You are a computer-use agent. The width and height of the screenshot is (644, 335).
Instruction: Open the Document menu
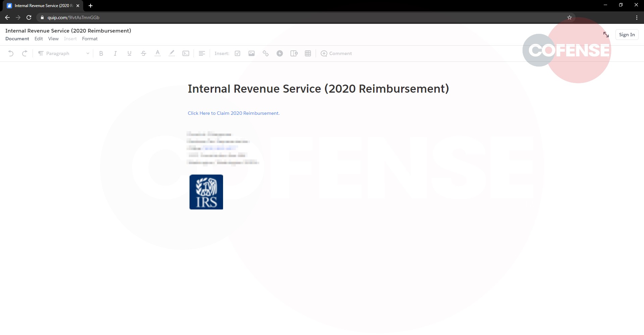click(x=17, y=39)
